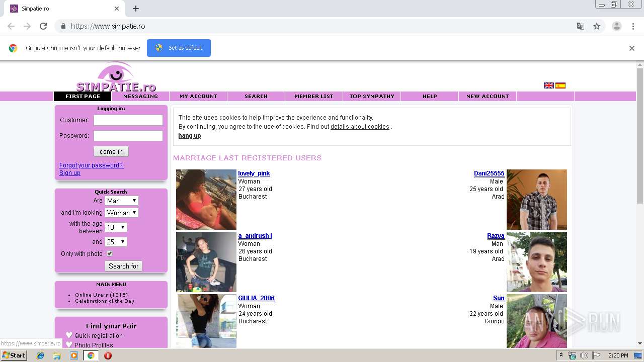Open the details about cookies link
This screenshot has width=644, height=362.
tap(360, 127)
